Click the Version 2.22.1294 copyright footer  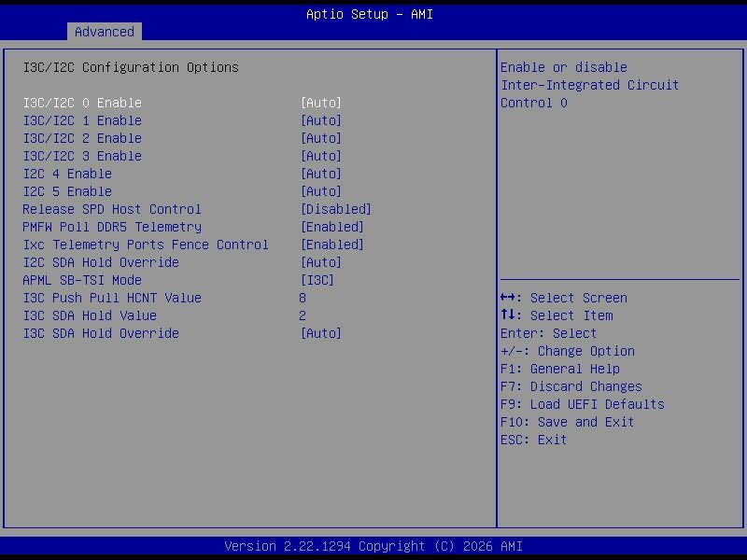[373, 546]
